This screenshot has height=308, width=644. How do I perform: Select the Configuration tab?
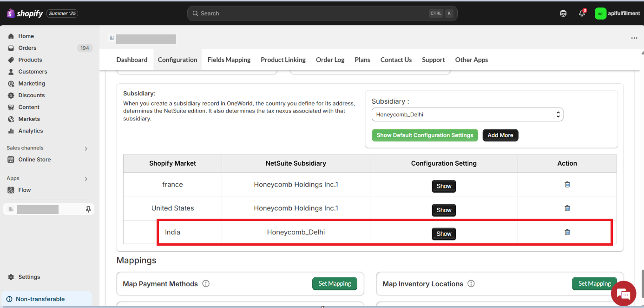click(177, 60)
